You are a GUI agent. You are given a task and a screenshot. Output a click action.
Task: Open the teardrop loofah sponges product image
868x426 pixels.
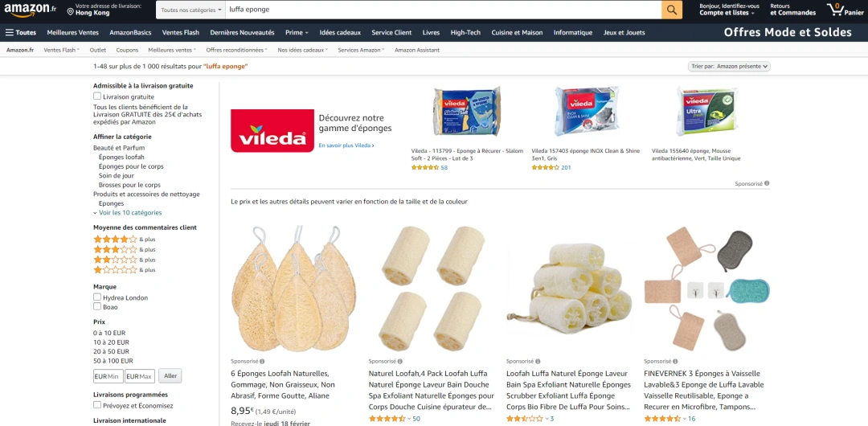point(293,288)
